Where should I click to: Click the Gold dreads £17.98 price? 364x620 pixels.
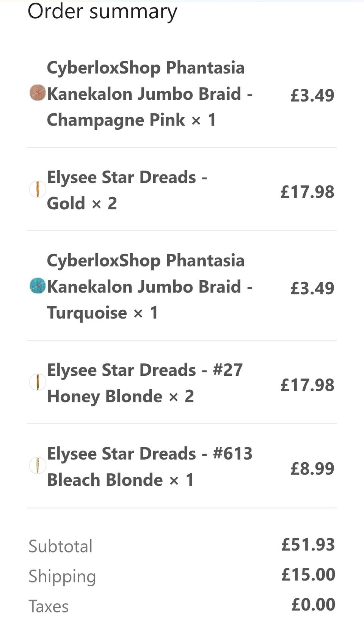(x=307, y=192)
